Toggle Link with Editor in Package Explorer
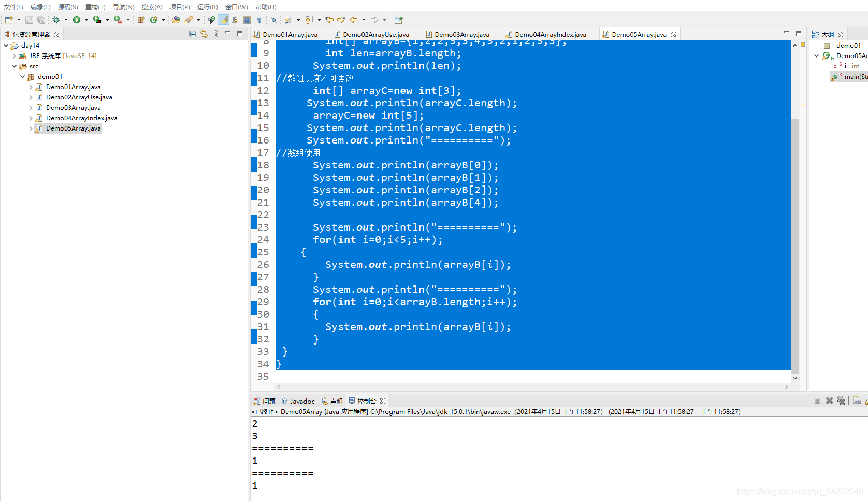 point(204,34)
